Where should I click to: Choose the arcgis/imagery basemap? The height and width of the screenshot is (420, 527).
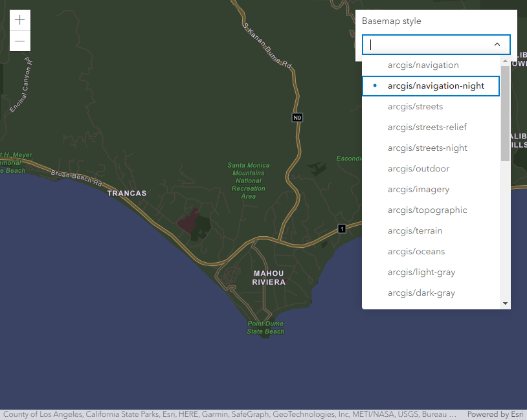click(418, 190)
